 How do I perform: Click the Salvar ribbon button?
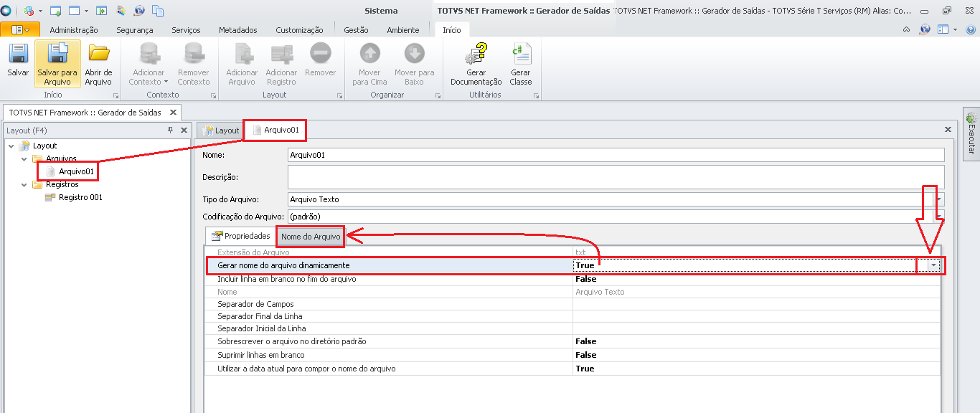coord(18,62)
